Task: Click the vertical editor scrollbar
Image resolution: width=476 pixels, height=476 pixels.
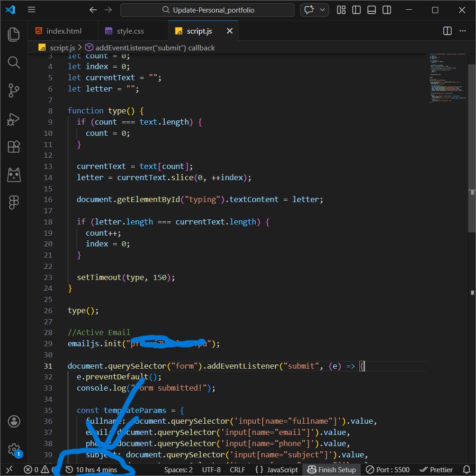Action: (472, 149)
